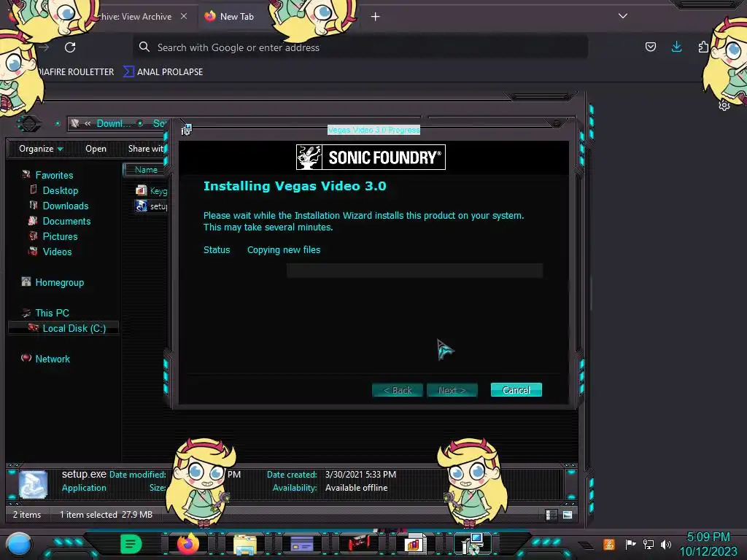Switch Explorer to details view icon
This screenshot has height=560, width=747.
point(551,514)
